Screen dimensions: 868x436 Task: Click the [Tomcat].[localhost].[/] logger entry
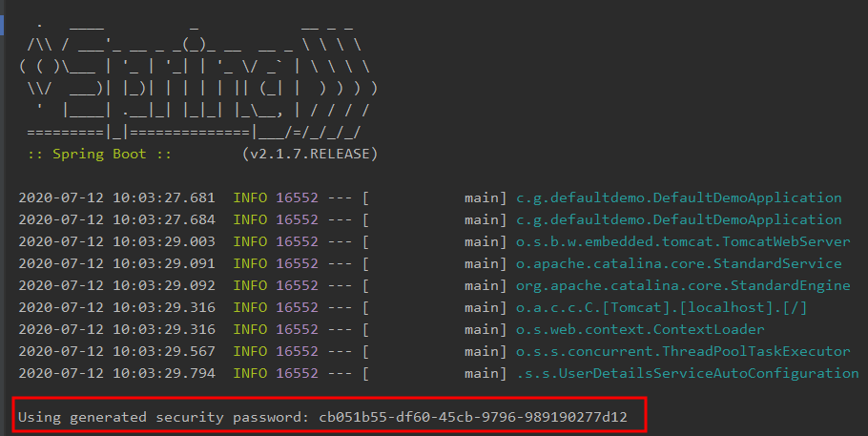coord(662,307)
